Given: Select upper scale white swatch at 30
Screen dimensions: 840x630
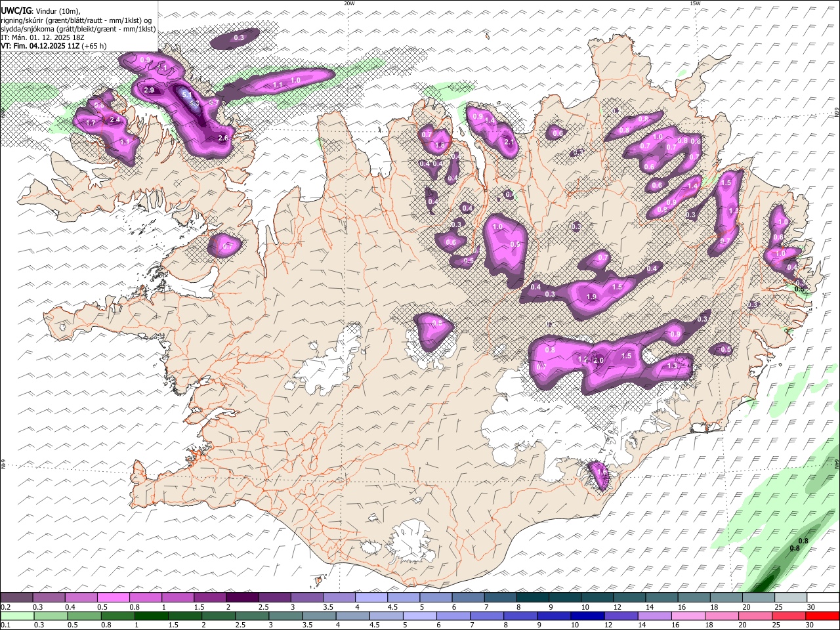Looking at the screenshot, I should (823, 597).
